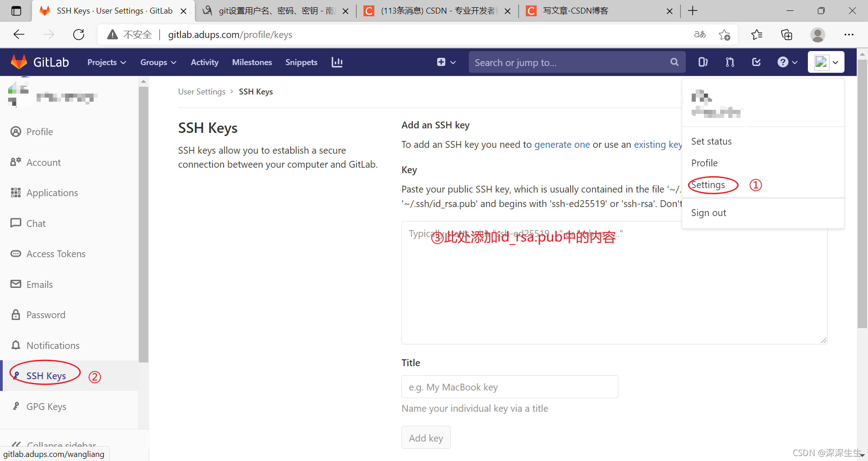This screenshot has width=868, height=461.
Task: Open the new item dropdown chevron
Action: [453, 62]
